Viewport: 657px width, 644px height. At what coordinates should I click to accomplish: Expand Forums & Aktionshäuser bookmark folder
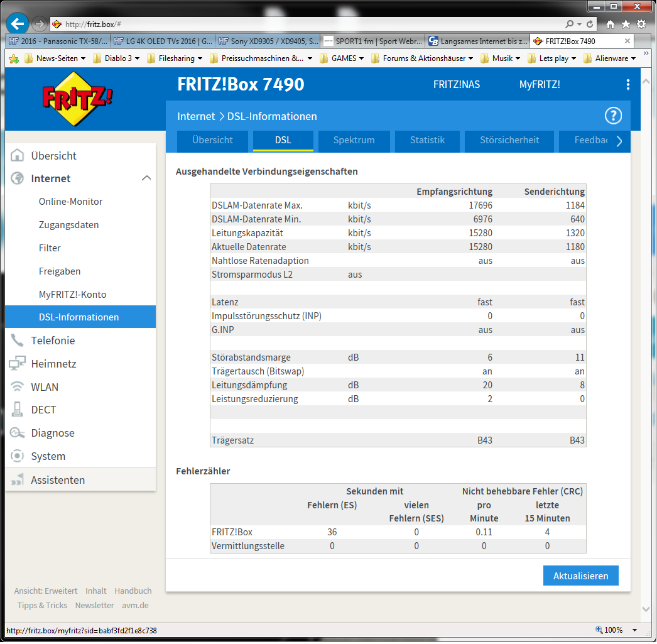pyautogui.click(x=422, y=58)
